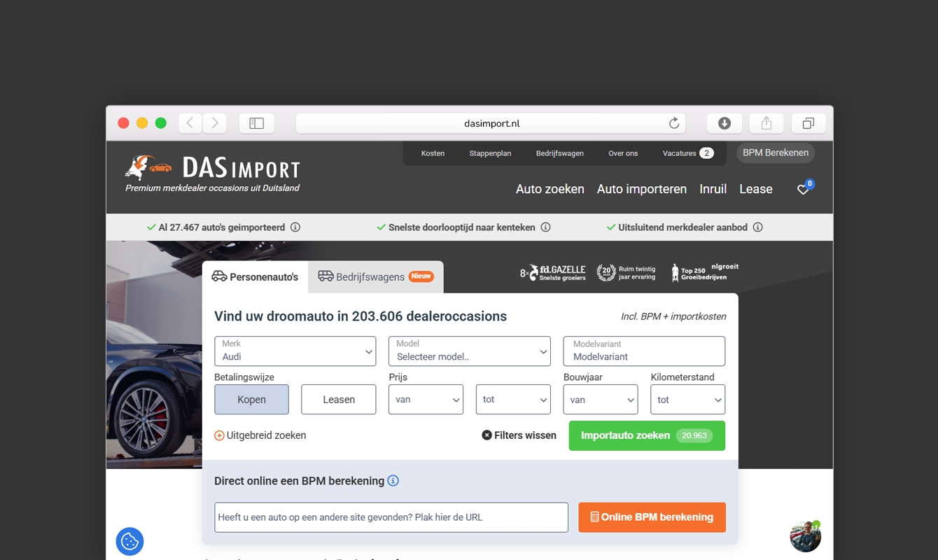938x560 pixels.
Task: Select Kopen payment option
Action: pyautogui.click(x=251, y=400)
